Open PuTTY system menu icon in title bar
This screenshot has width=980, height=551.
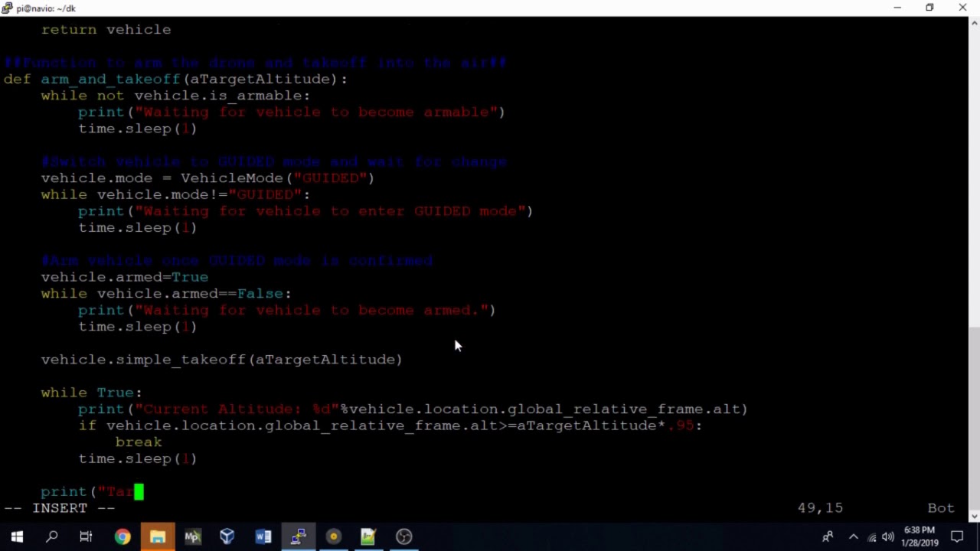[x=7, y=8]
